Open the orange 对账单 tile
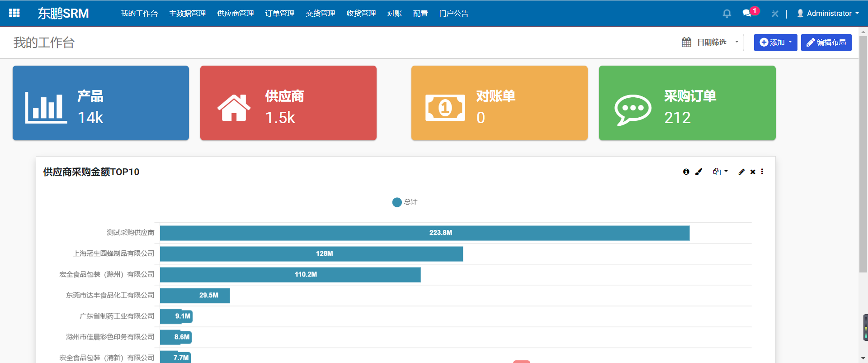Image resolution: width=868 pixels, height=363 pixels. click(500, 103)
